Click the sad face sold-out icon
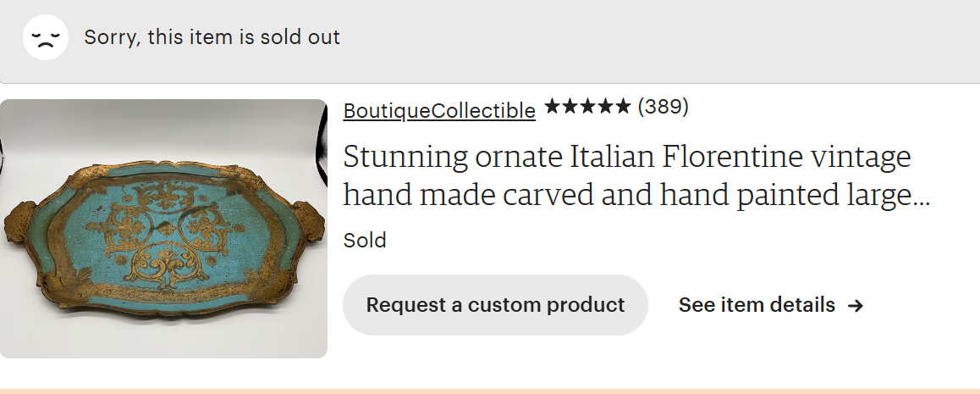The width and height of the screenshot is (980, 394). pos(45,38)
